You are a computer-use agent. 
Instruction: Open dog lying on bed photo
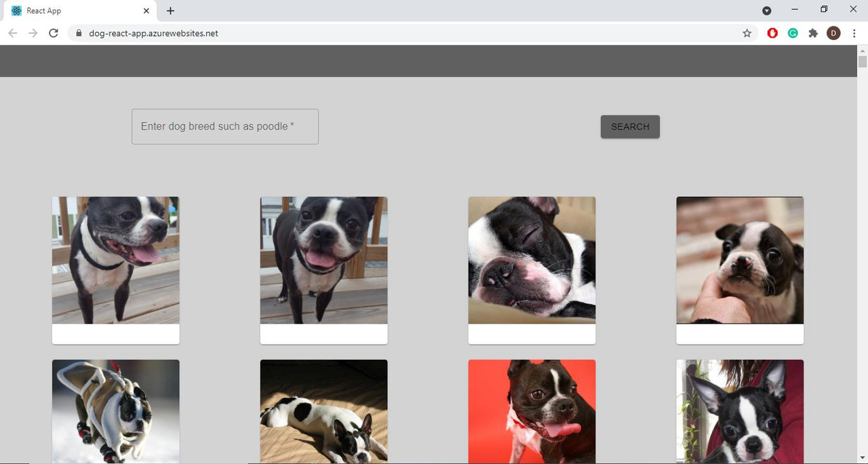click(x=324, y=412)
